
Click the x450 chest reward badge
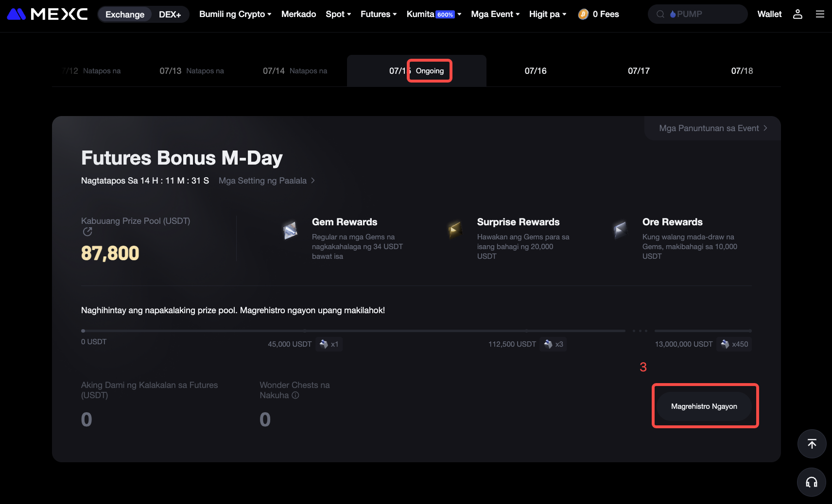coord(734,344)
